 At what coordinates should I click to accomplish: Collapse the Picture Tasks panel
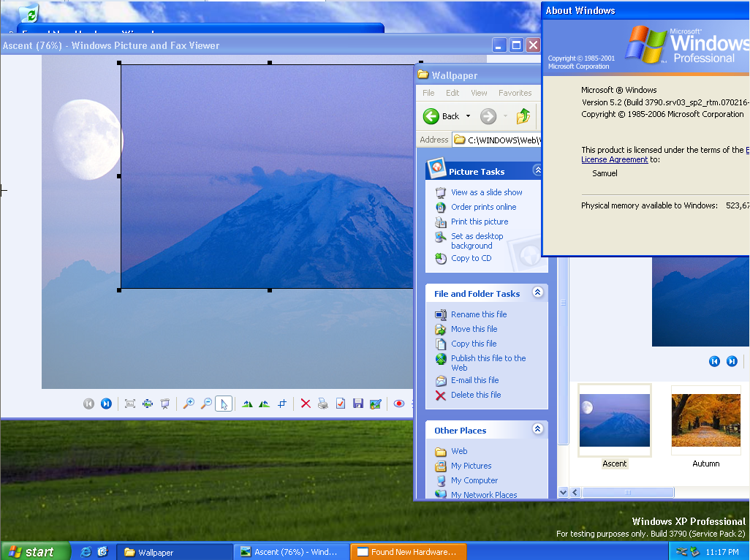pyautogui.click(x=537, y=170)
